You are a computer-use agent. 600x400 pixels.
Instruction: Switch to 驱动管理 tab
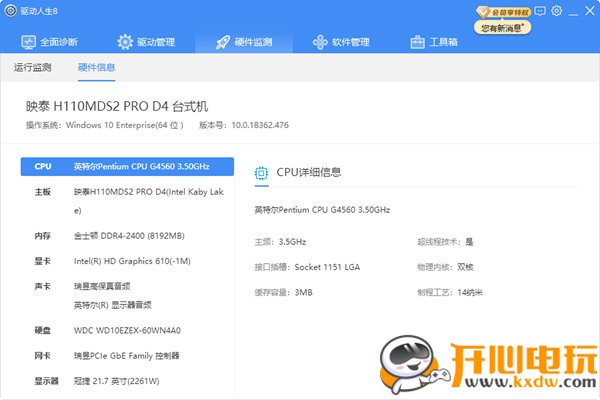pyautogui.click(x=146, y=42)
